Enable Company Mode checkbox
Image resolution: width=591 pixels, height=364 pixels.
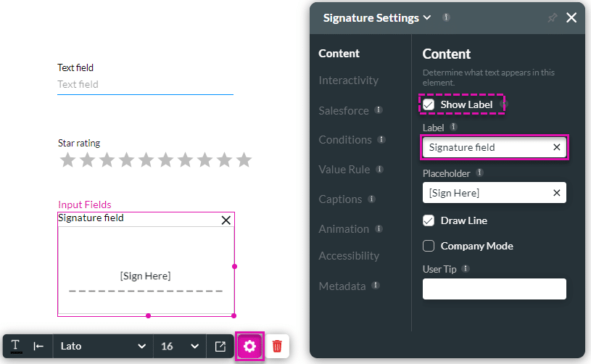tap(429, 246)
